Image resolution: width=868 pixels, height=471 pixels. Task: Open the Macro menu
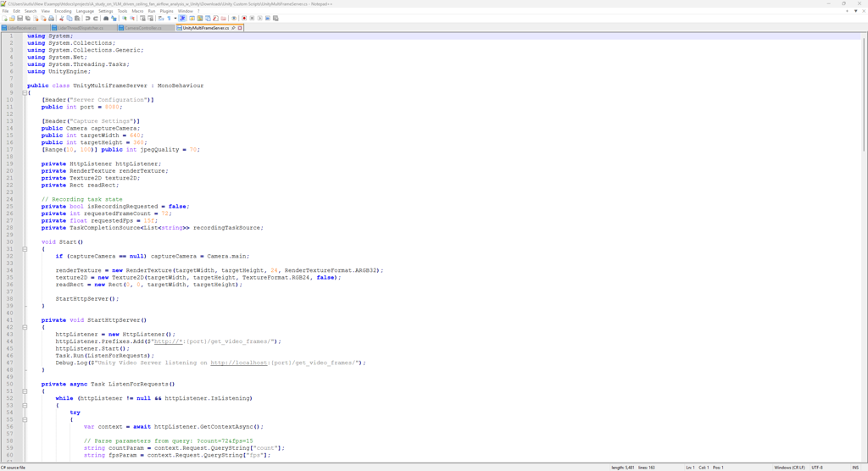[137, 11]
